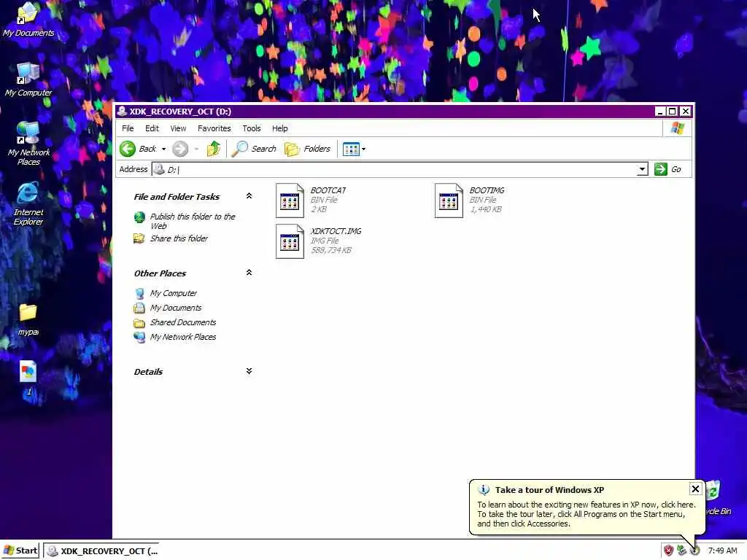Close the Windows XP tour balloon
Screen dimensions: 747x560
coord(695,489)
